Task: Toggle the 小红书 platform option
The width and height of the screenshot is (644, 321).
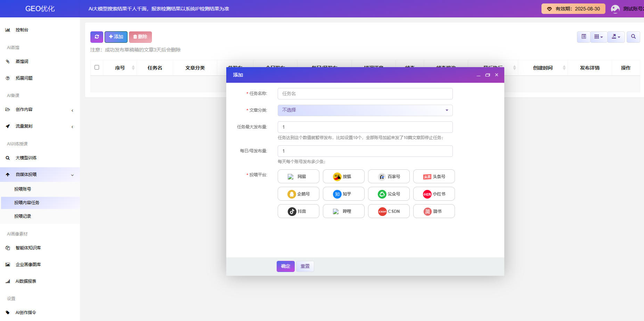Action: [434, 194]
